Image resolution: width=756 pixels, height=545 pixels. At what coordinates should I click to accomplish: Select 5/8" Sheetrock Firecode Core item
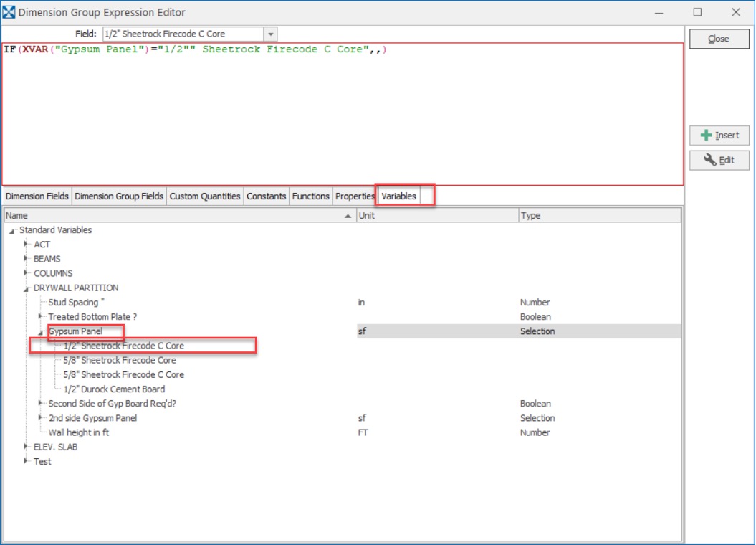coord(120,360)
